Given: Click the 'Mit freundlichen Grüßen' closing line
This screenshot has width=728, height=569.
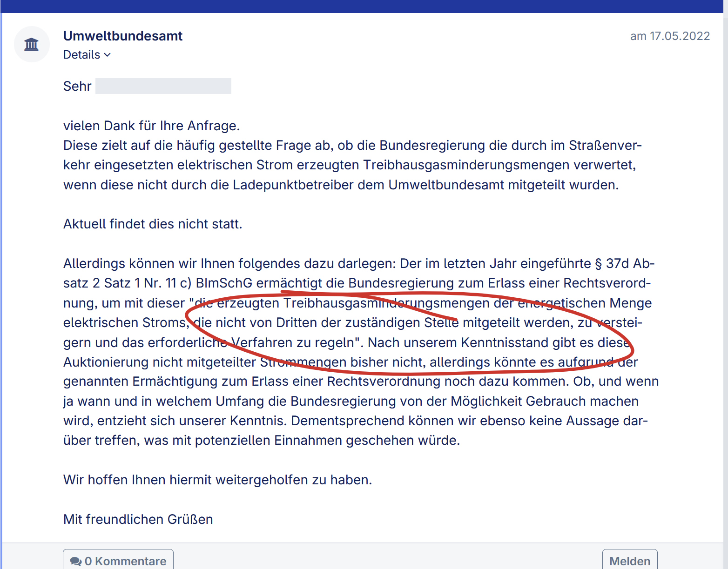Looking at the screenshot, I should pos(138,519).
